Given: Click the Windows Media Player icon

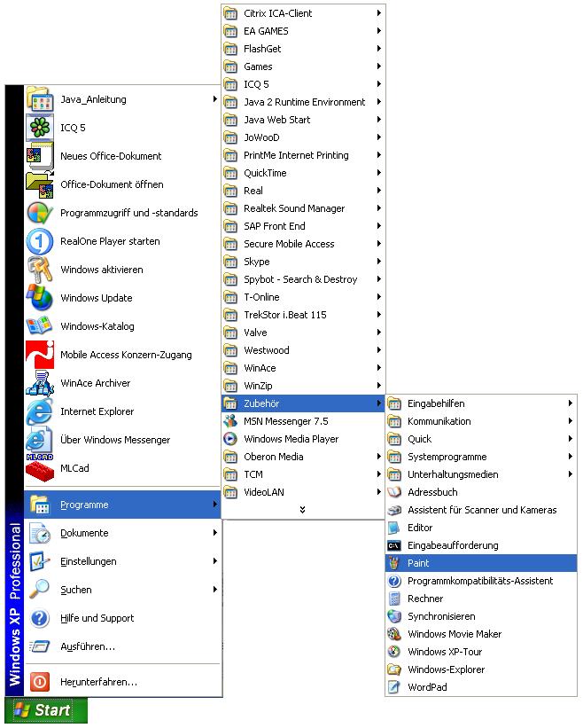Looking at the screenshot, I should [x=230, y=439].
